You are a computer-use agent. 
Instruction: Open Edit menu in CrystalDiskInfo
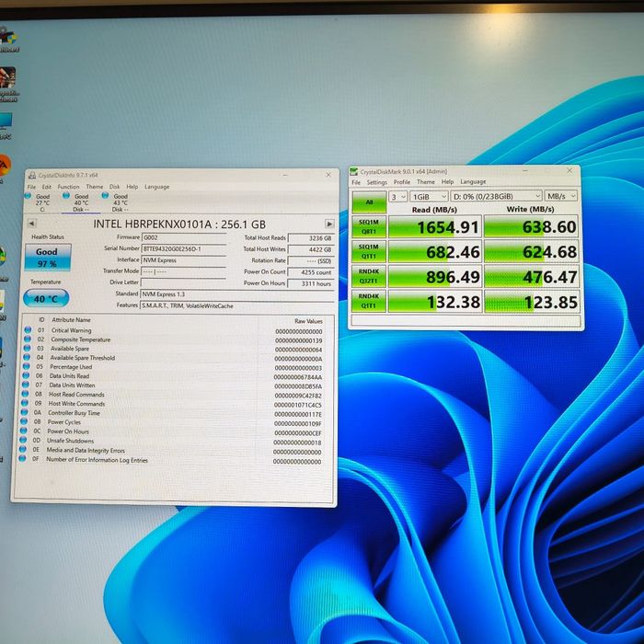click(47, 187)
